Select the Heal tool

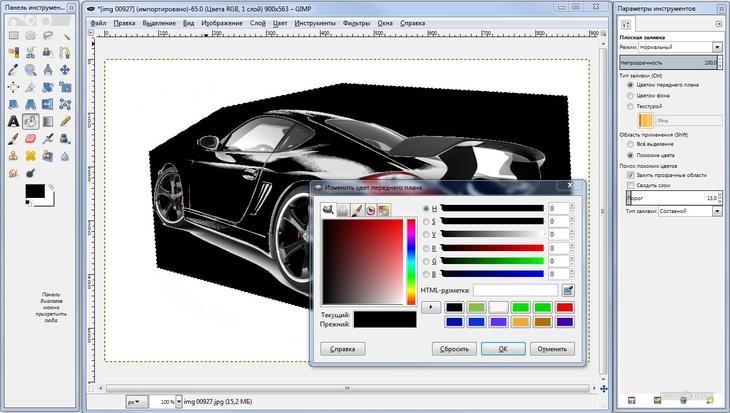pos(31,156)
